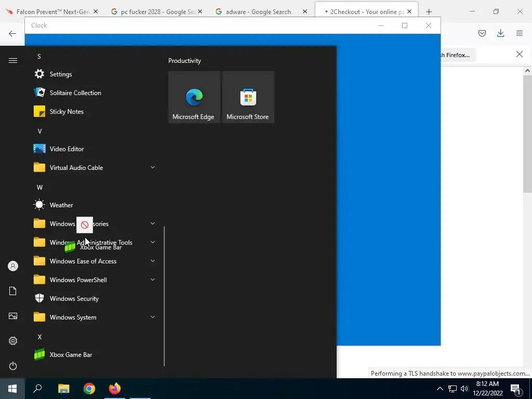Click the Productivity group heading

coord(184,61)
